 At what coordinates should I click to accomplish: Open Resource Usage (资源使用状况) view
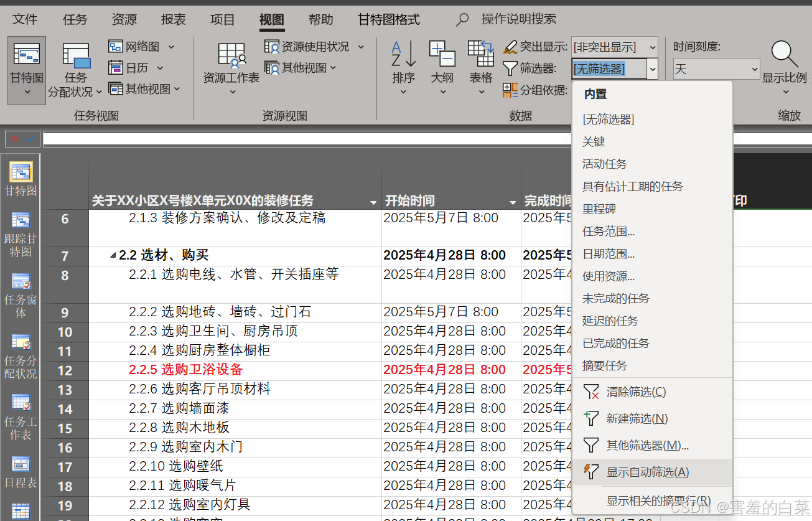[x=315, y=47]
